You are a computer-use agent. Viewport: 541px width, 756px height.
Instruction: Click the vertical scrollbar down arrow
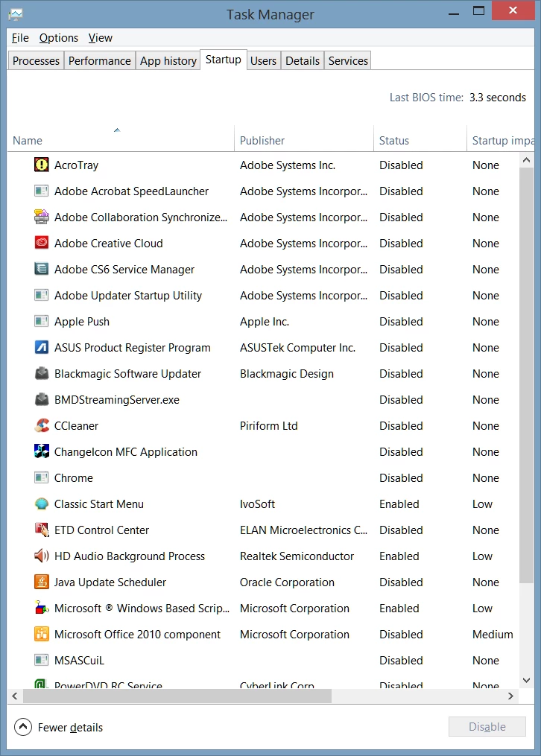coord(527,680)
